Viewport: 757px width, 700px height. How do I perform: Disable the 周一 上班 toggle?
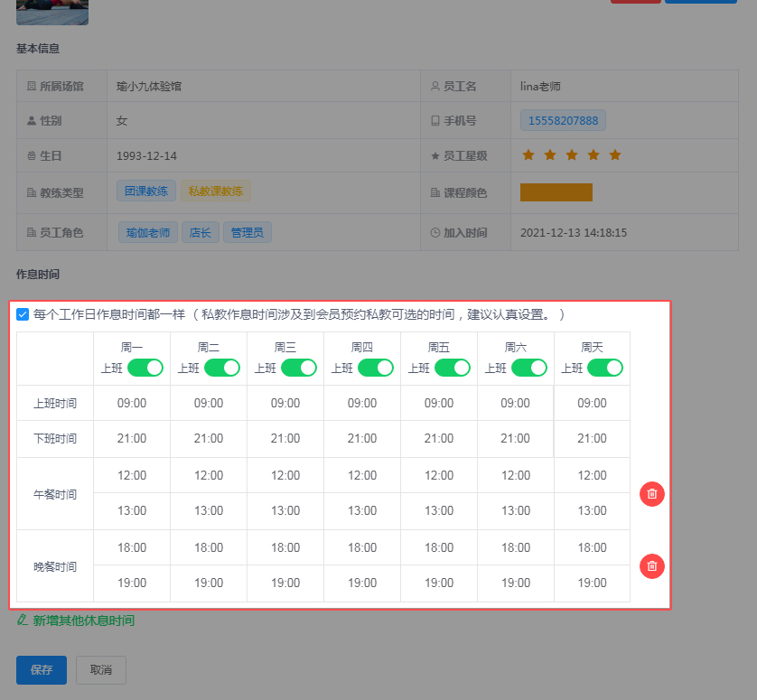tap(146, 368)
